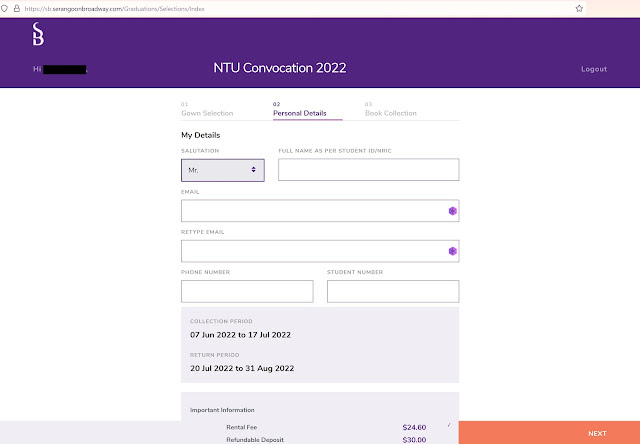The height and width of the screenshot is (444, 640).
Task: Click the purple icon in Email field
Action: point(452,211)
